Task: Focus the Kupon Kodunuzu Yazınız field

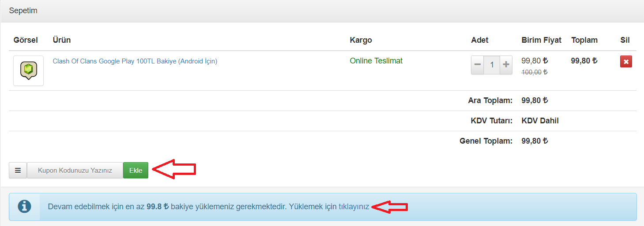Action: (x=75, y=170)
